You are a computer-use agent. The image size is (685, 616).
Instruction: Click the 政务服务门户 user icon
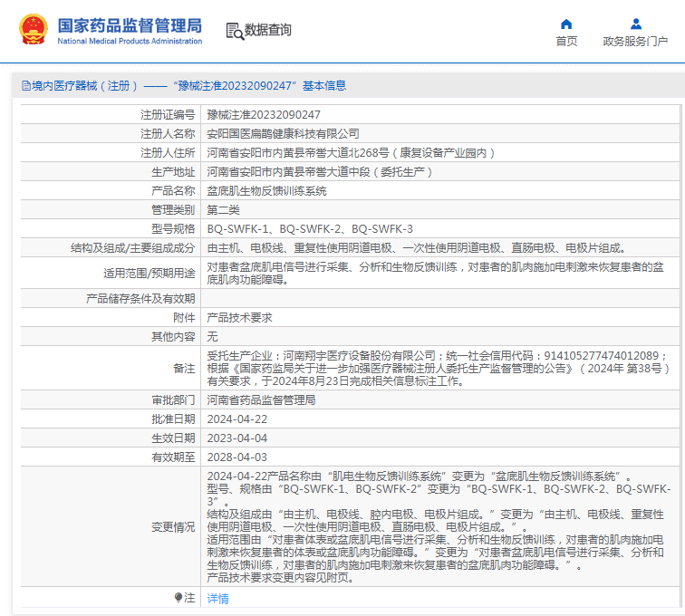(x=636, y=24)
